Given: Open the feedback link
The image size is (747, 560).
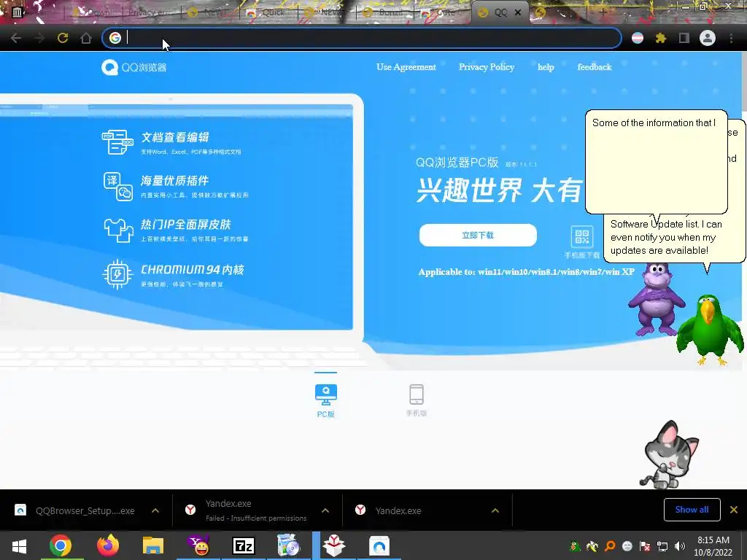Looking at the screenshot, I should tap(595, 67).
